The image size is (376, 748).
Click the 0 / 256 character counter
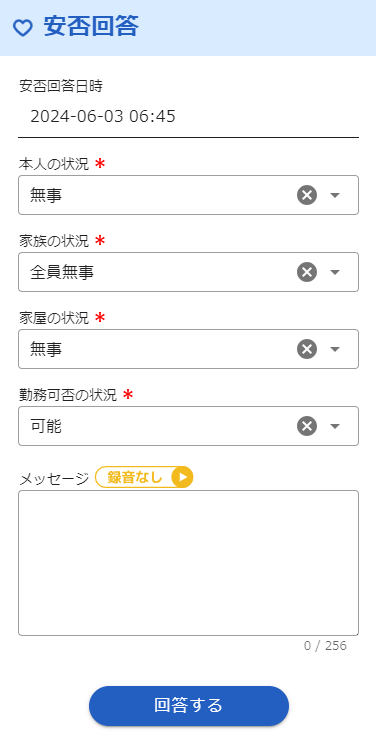(x=325, y=646)
